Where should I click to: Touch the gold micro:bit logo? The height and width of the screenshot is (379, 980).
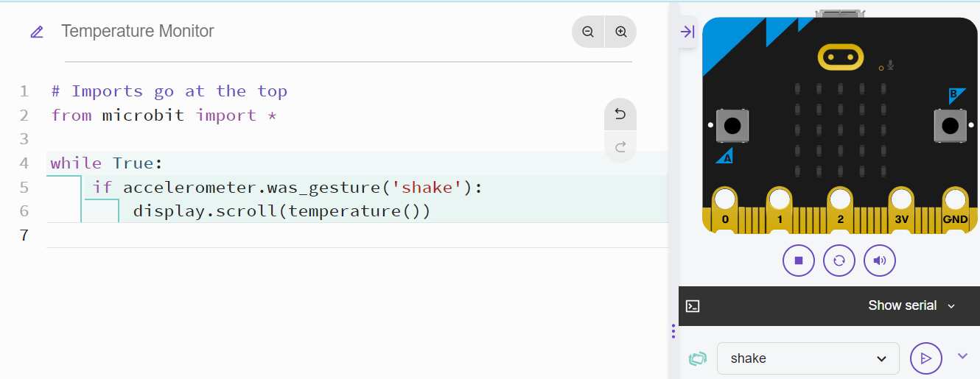[x=839, y=56]
